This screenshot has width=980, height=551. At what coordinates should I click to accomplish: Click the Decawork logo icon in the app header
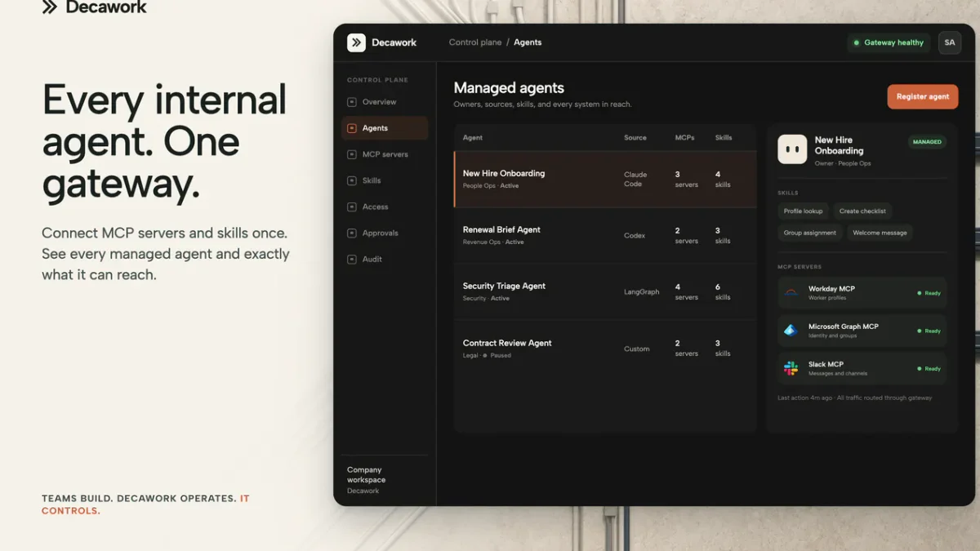356,42
